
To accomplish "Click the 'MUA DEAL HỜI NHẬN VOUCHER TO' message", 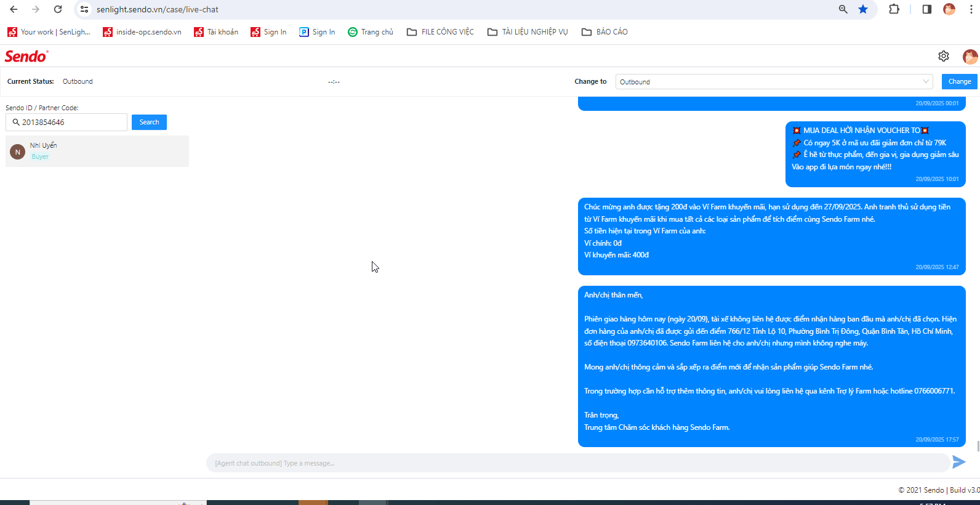I will click(875, 154).
